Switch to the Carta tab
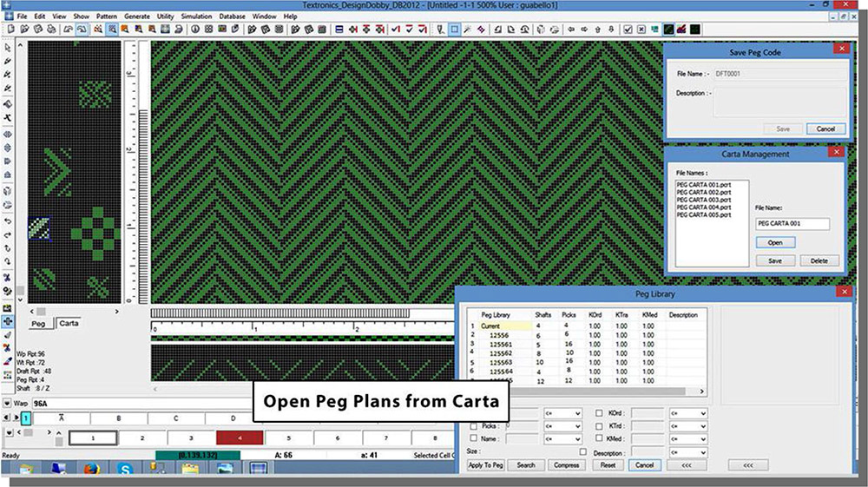The image size is (868, 487). click(x=69, y=323)
